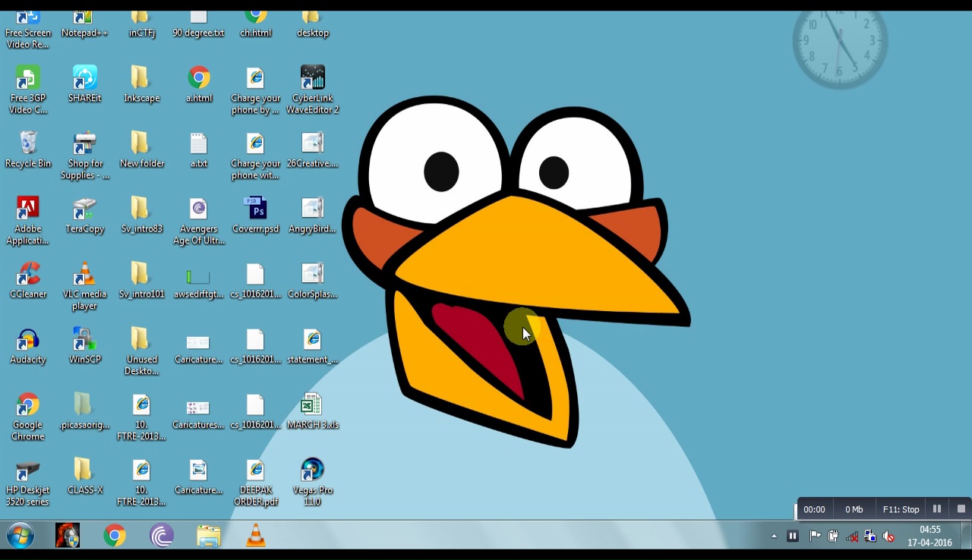Screen dimensions: 972x560
Task: Open the power plug tray icon
Action: tap(833, 536)
